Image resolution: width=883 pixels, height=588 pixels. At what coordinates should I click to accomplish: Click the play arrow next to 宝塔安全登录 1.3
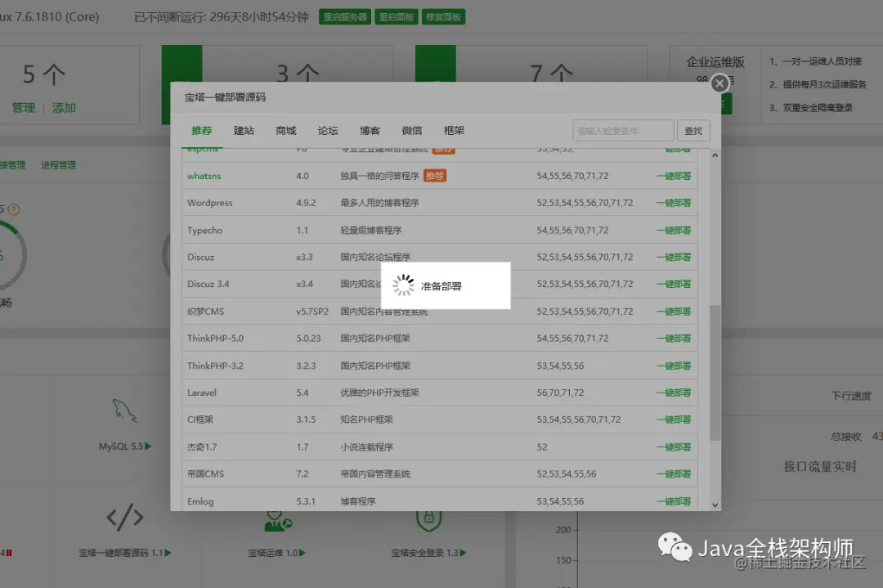coord(463,553)
